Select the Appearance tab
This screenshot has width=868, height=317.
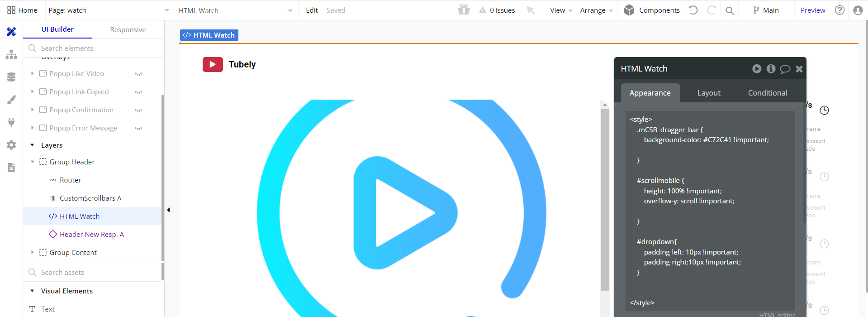(x=650, y=93)
